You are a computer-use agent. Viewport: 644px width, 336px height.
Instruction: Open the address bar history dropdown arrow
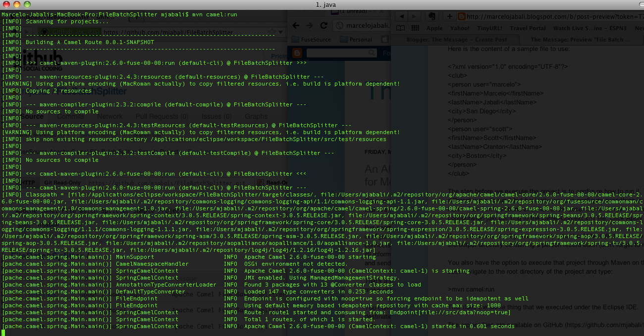point(281,32)
